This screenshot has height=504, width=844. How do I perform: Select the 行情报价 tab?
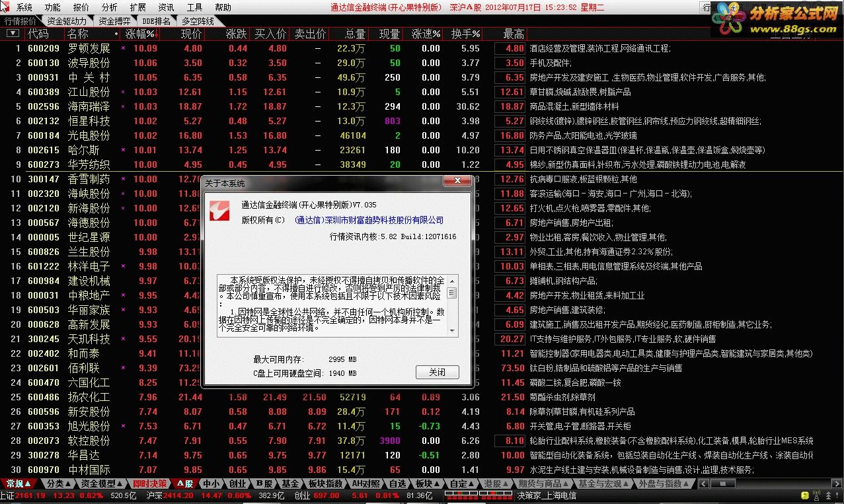[x=20, y=21]
